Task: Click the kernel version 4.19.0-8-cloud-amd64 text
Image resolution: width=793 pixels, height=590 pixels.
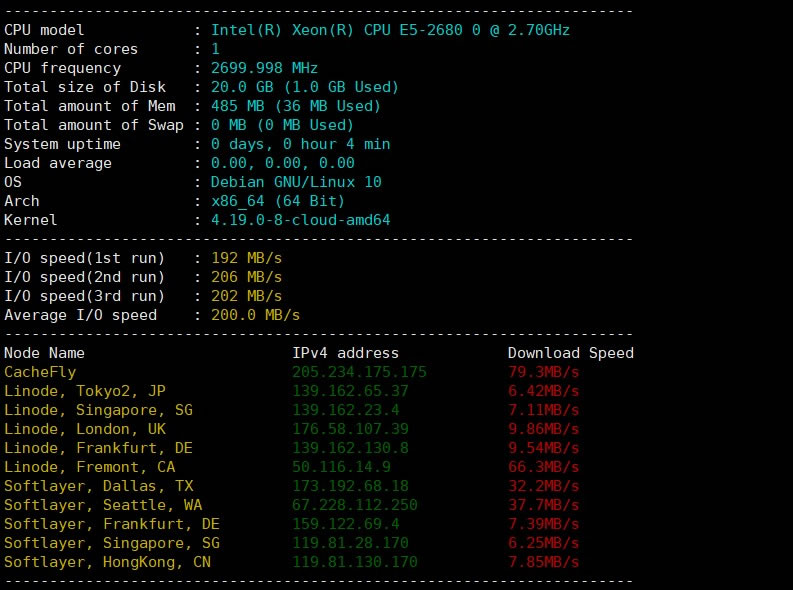Action: 300,220
